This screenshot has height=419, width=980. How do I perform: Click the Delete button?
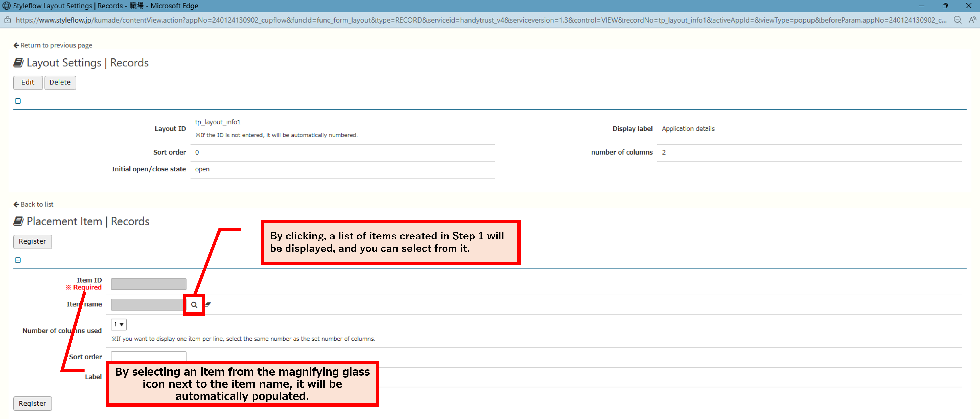click(60, 83)
